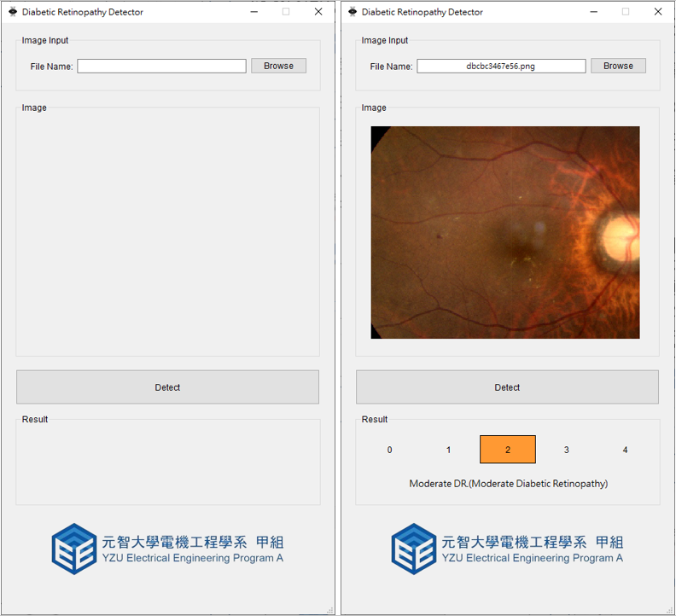The height and width of the screenshot is (616, 676).
Task: Click result level 0 label
Action: (390, 450)
